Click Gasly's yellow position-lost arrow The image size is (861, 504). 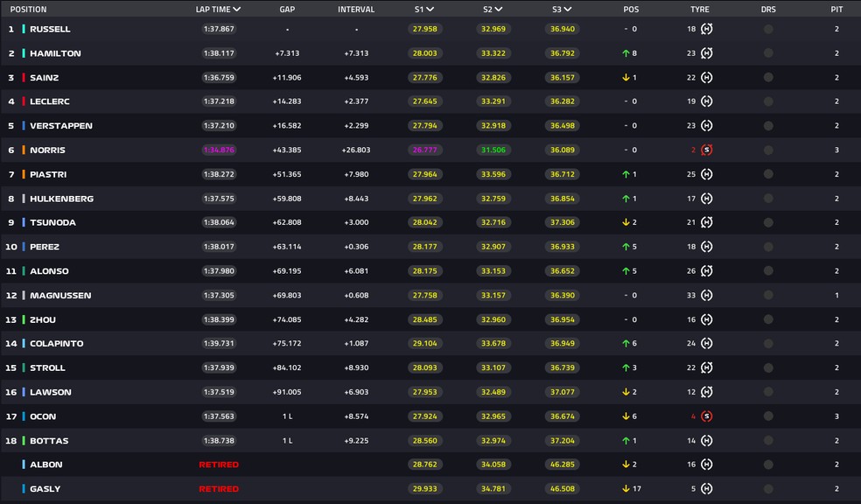(x=626, y=489)
